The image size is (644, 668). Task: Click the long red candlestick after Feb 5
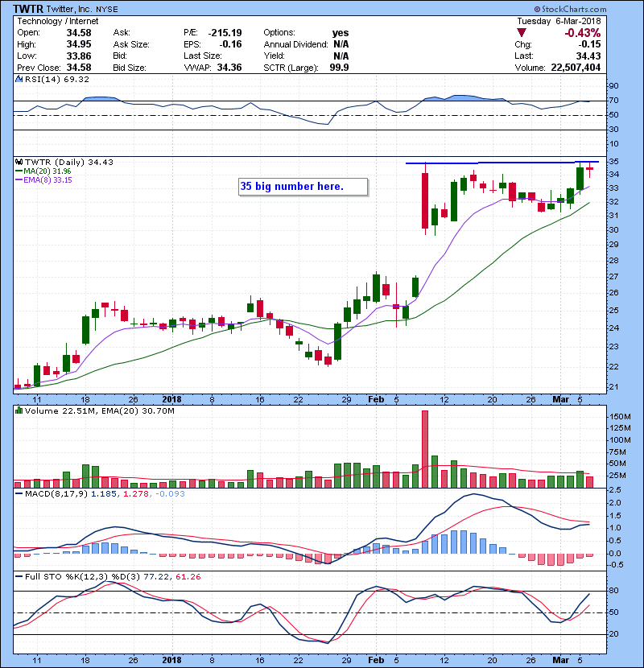click(x=425, y=200)
